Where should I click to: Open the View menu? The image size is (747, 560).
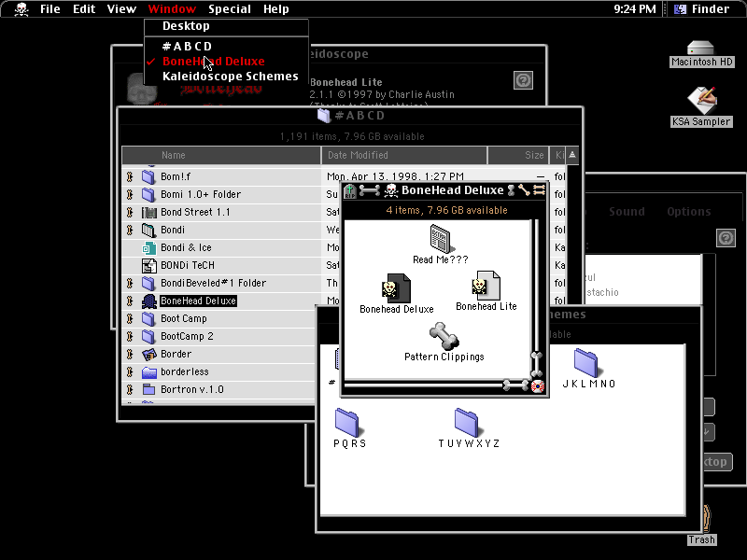click(x=121, y=9)
